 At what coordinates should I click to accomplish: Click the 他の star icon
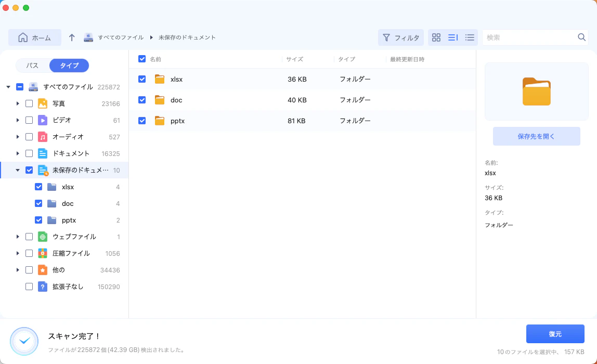point(43,270)
